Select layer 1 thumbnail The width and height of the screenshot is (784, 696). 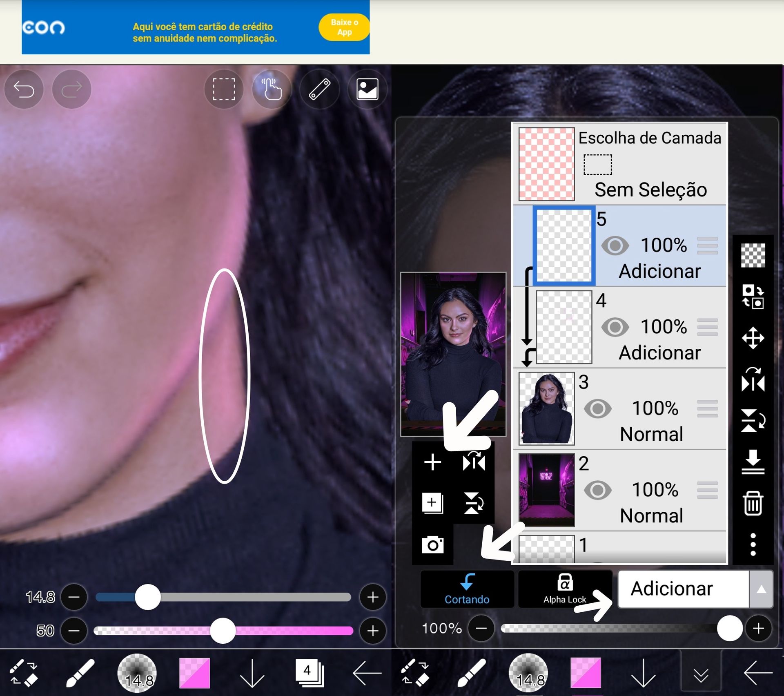pos(546,549)
